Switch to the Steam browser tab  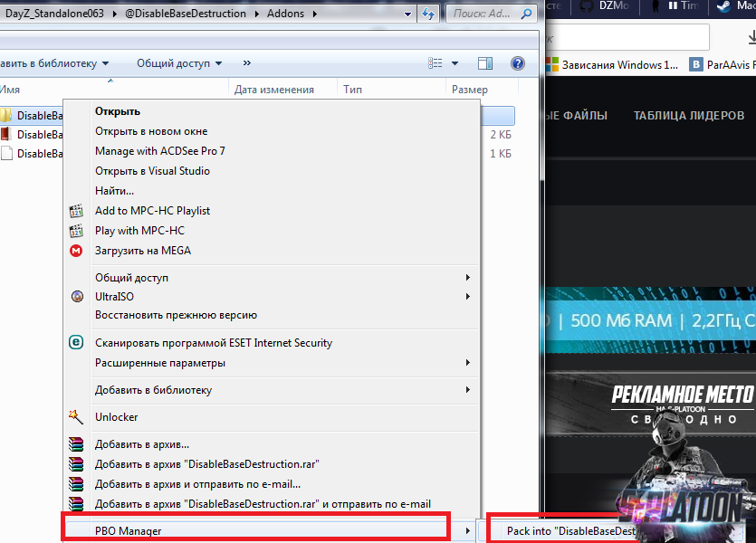732,5
